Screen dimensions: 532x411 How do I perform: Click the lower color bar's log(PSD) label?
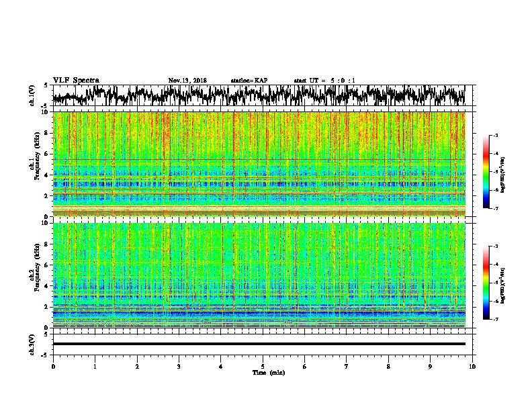[503, 285]
